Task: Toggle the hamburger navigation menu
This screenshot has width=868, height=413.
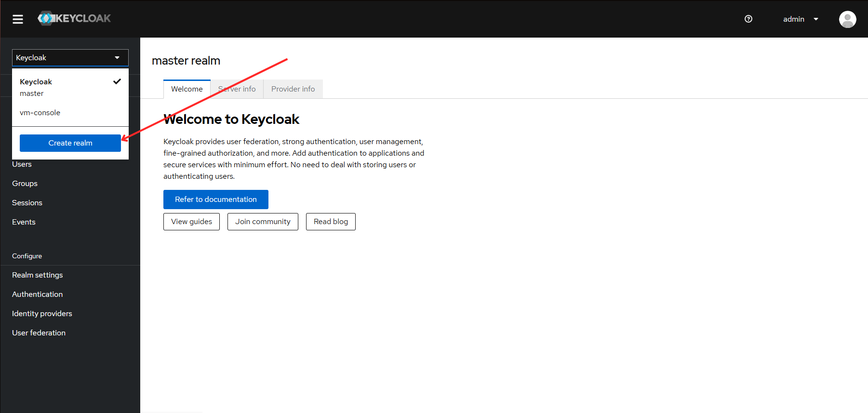Action: (18, 19)
